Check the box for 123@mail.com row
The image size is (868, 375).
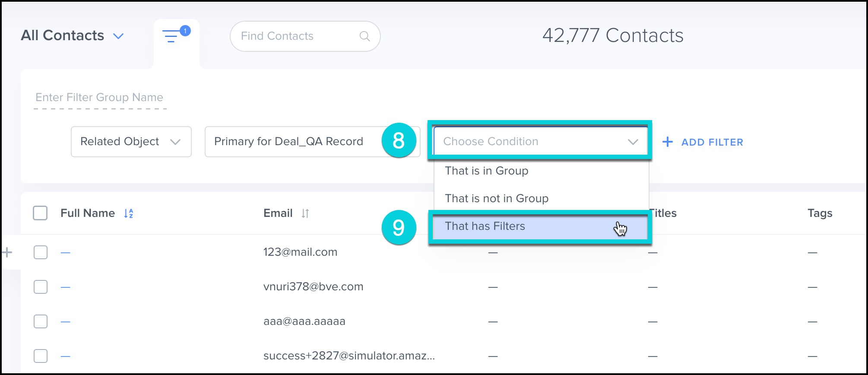tap(41, 252)
